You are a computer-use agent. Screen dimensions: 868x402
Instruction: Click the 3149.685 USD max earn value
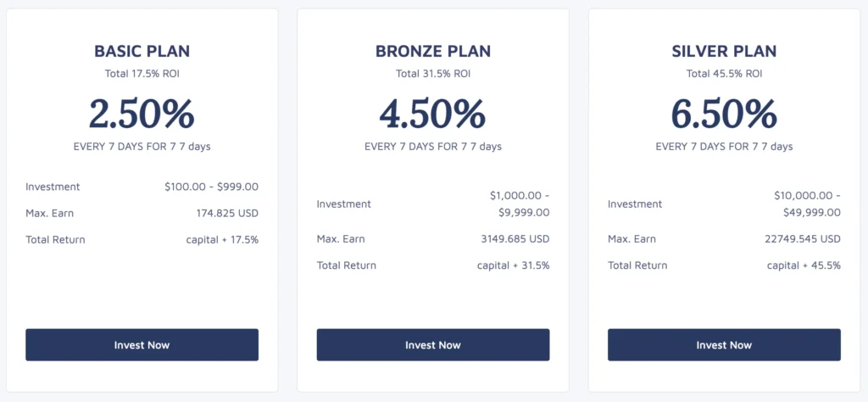pyautogui.click(x=515, y=239)
